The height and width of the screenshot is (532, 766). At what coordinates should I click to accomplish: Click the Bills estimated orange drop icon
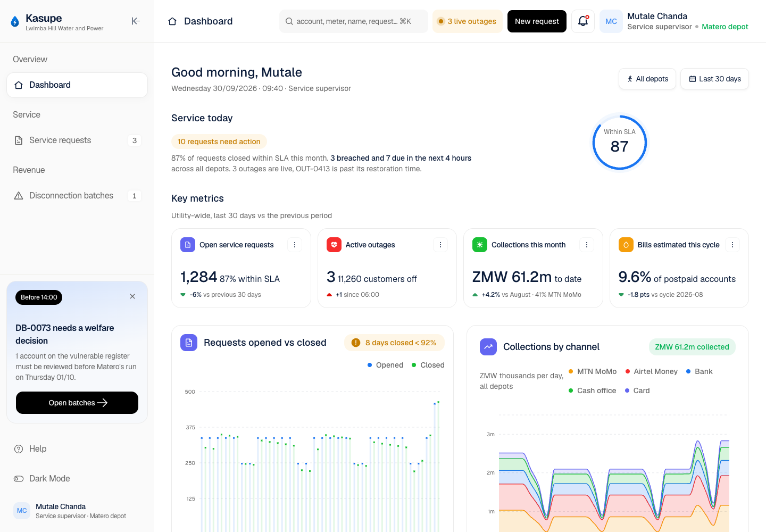tap(626, 245)
